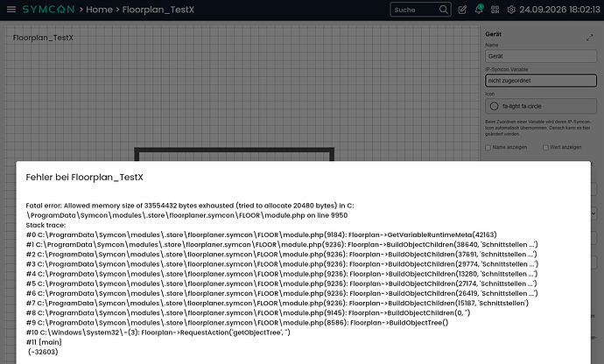Click the error code (-32603)
The image size is (604, 364).
pyautogui.click(x=43, y=352)
